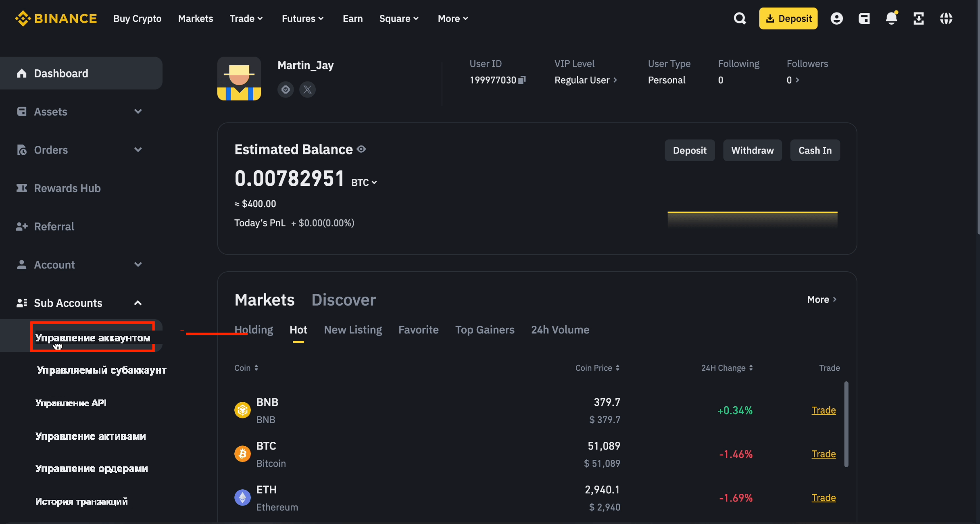Click the Trade link for ETH
This screenshot has height=524, width=980.
click(x=824, y=498)
